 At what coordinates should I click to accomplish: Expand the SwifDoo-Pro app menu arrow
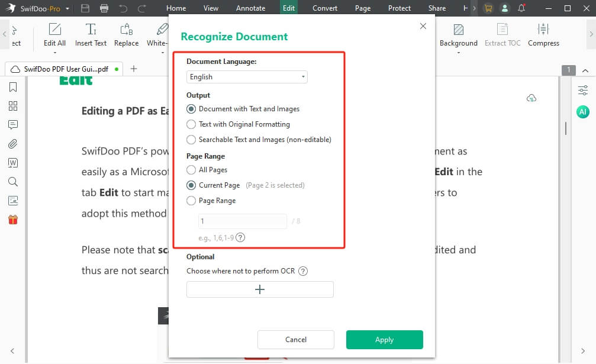[67, 8]
